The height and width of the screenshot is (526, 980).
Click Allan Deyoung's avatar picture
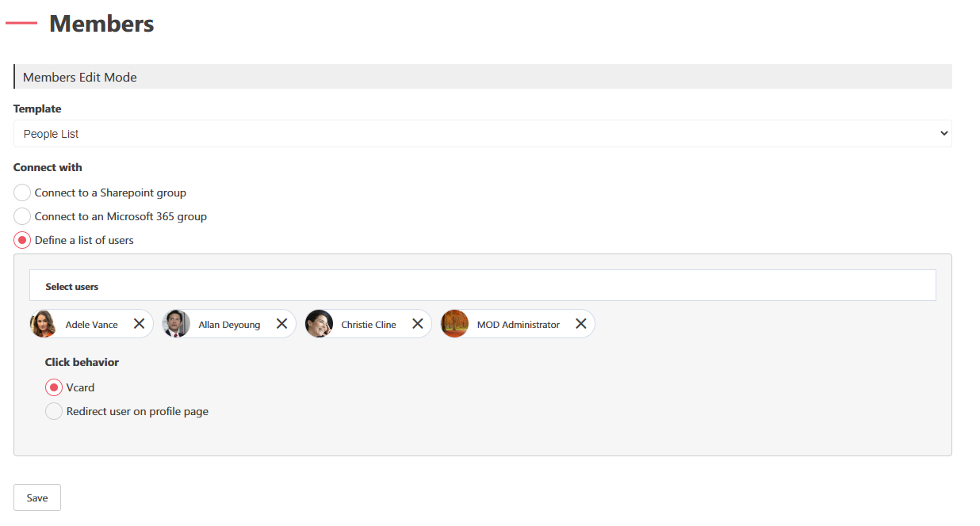[176, 324]
